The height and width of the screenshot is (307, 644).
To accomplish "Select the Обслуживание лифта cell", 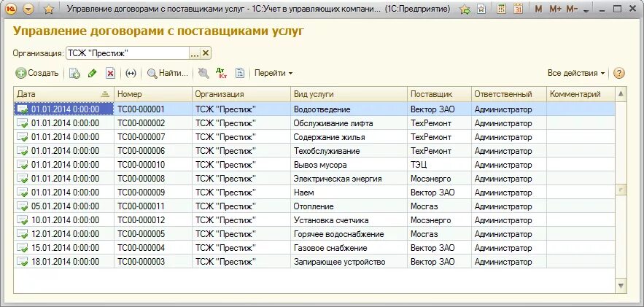I will (349, 123).
